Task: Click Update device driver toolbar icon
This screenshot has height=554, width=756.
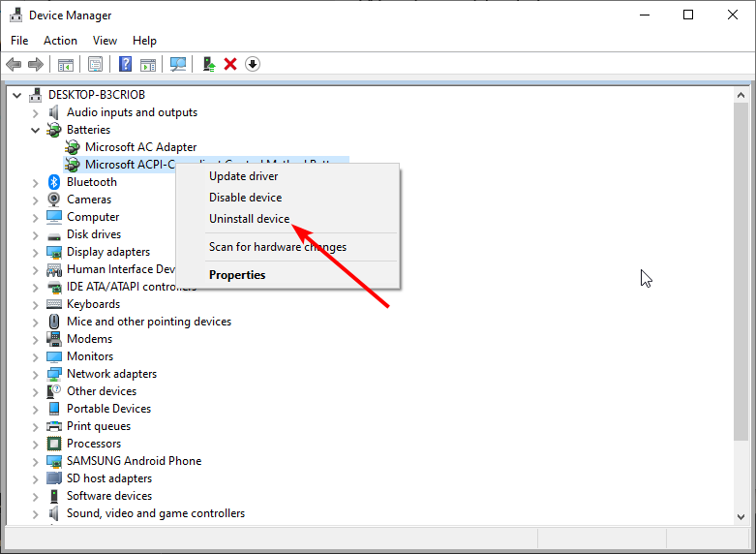Action: pyautogui.click(x=209, y=64)
